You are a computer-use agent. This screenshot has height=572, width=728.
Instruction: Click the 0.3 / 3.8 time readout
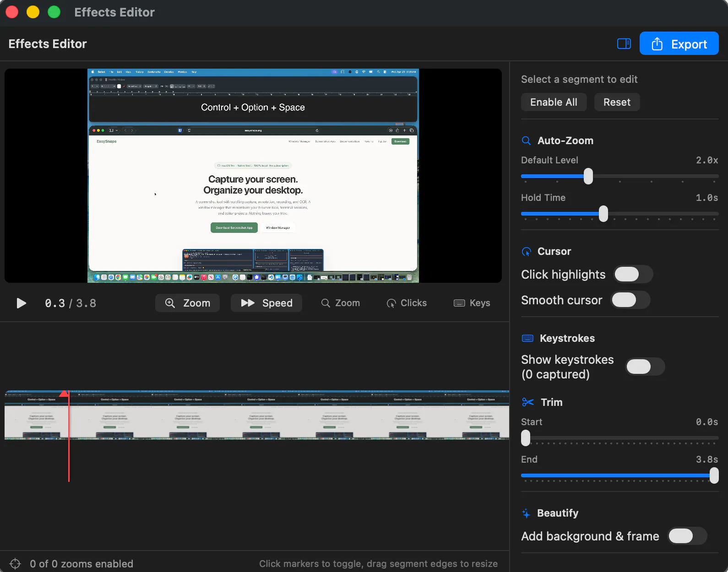click(71, 303)
